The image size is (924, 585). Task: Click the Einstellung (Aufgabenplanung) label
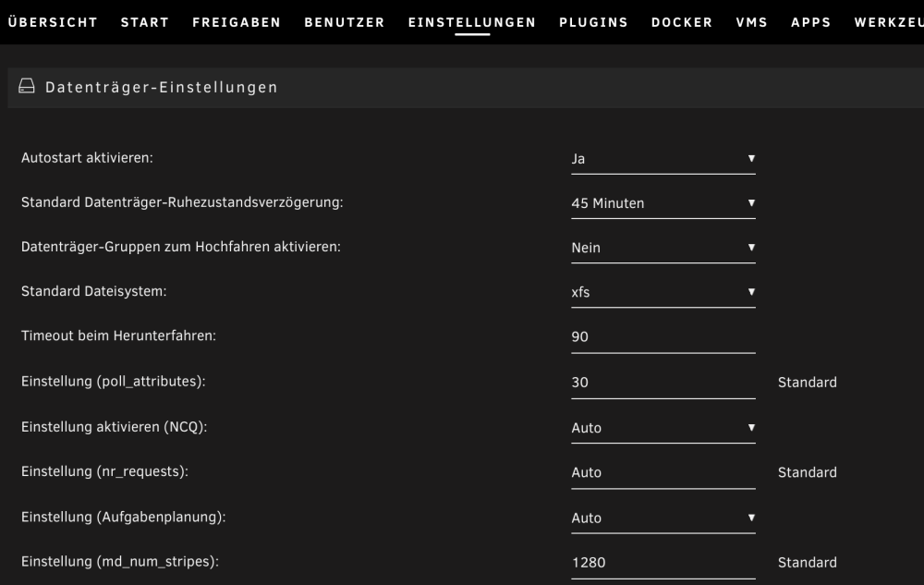click(x=124, y=518)
